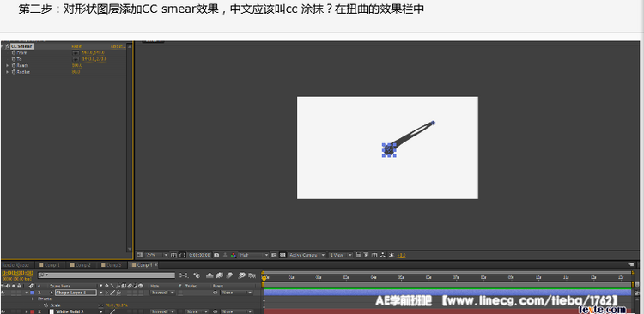644x314 pixels.
Task: Take a snapshot with camera icon
Action: click(216, 255)
